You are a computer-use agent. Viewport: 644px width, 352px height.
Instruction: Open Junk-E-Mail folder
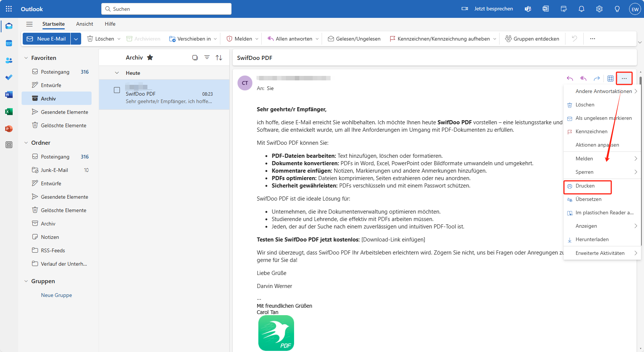coord(57,170)
